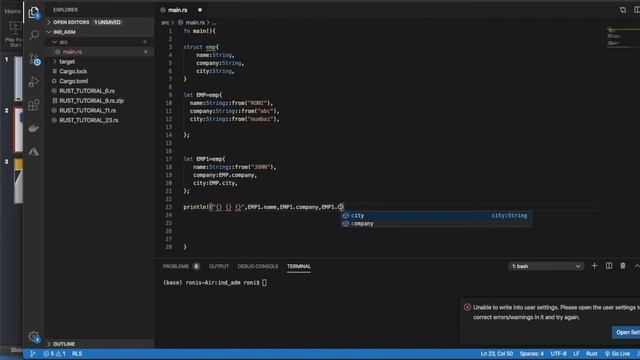This screenshot has width=640, height=360.
Task: Open the Manage gear icon
Action: pyautogui.click(x=34, y=337)
